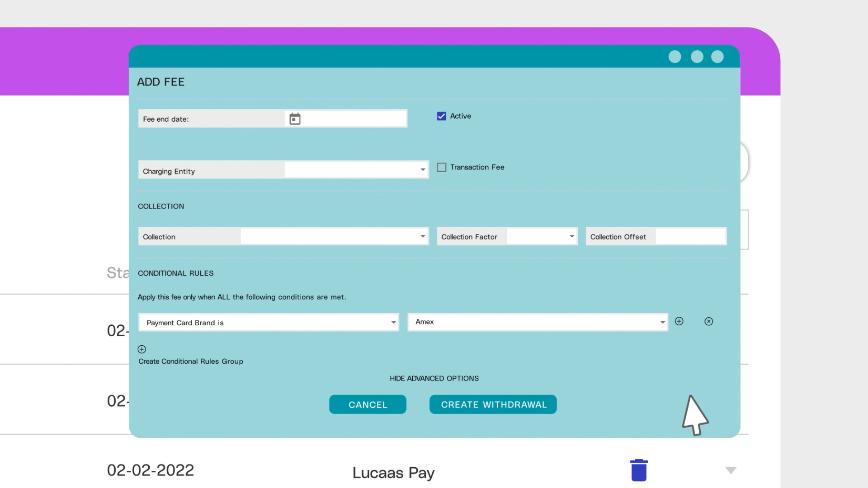Open the Collection Factor dropdown
This screenshot has width=868, height=488.
(x=542, y=236)
